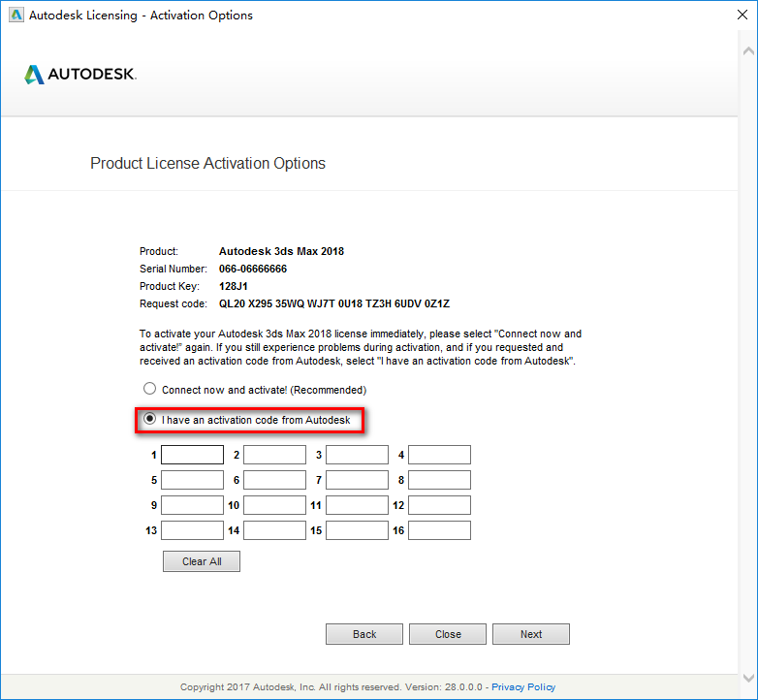Click the Autodesk logo in header
758x700 pixels.
click(x=80, y=75)
